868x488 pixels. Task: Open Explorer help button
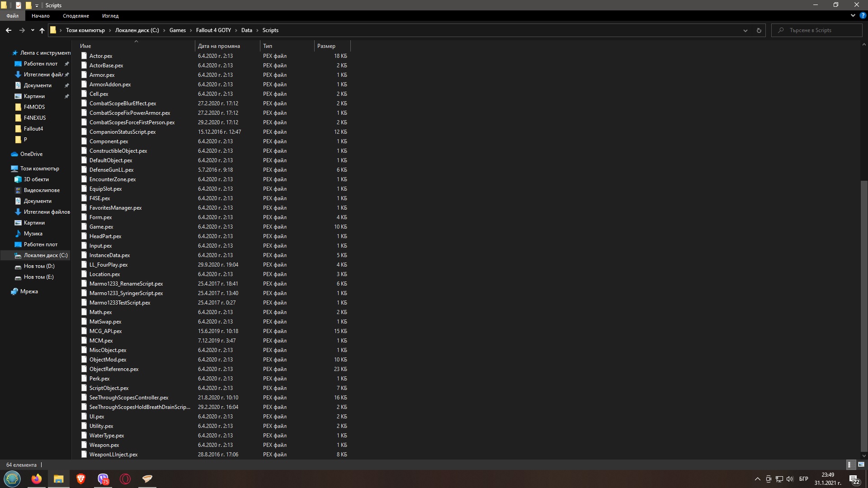[863, 15]
